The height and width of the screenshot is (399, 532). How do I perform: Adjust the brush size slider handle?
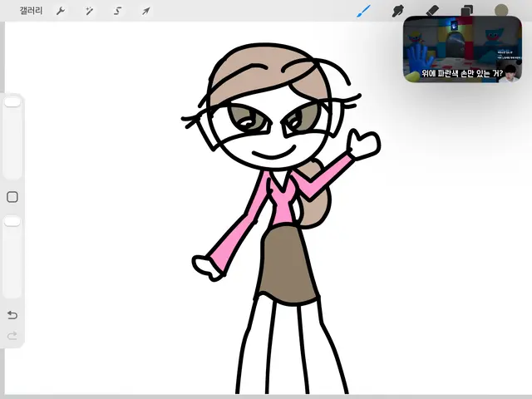[12, 102]
